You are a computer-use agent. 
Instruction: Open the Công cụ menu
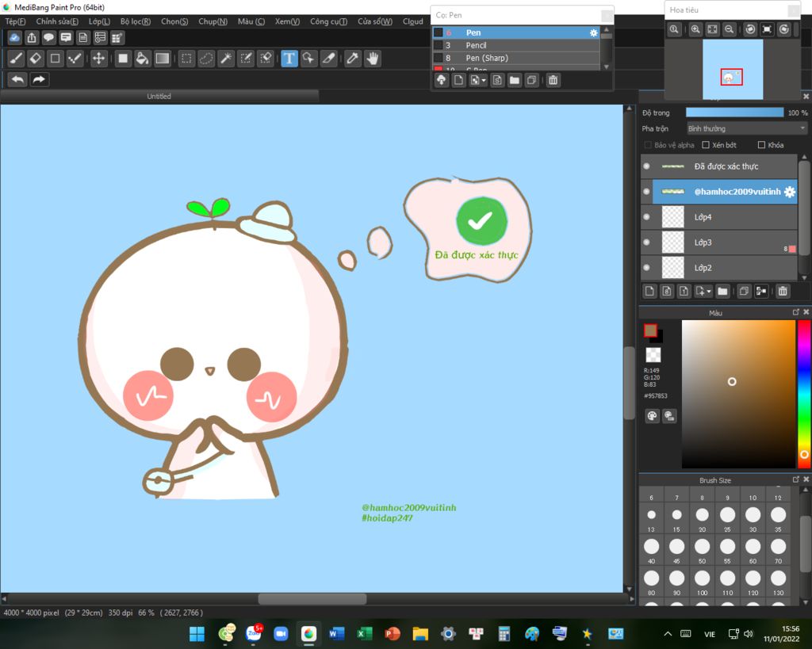327,21
